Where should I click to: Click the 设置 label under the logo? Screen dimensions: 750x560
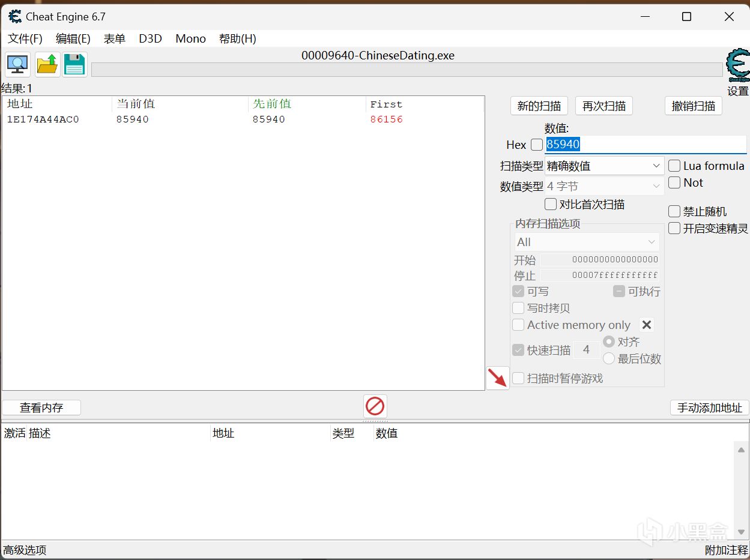738,91
